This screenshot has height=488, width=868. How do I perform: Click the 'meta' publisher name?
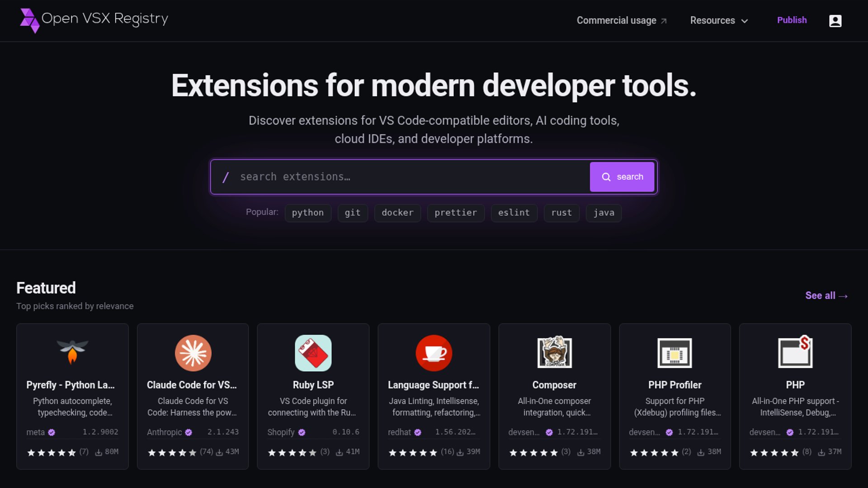[x=35, y=432]
